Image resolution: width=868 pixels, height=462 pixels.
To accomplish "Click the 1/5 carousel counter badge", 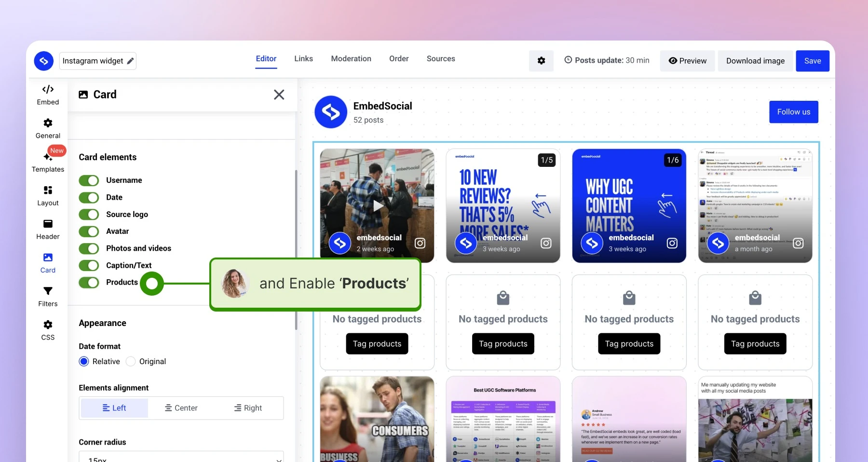I will coord(547,160).
